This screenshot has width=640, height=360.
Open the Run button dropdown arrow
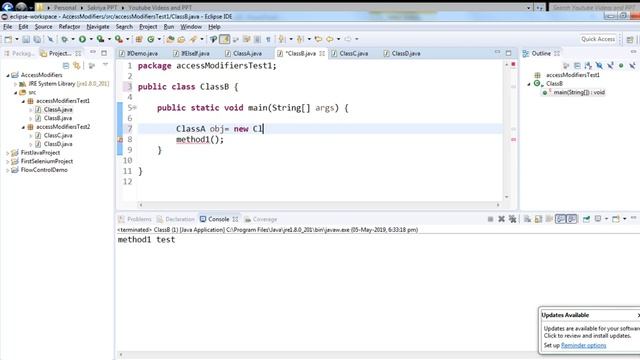click(91, 39)
